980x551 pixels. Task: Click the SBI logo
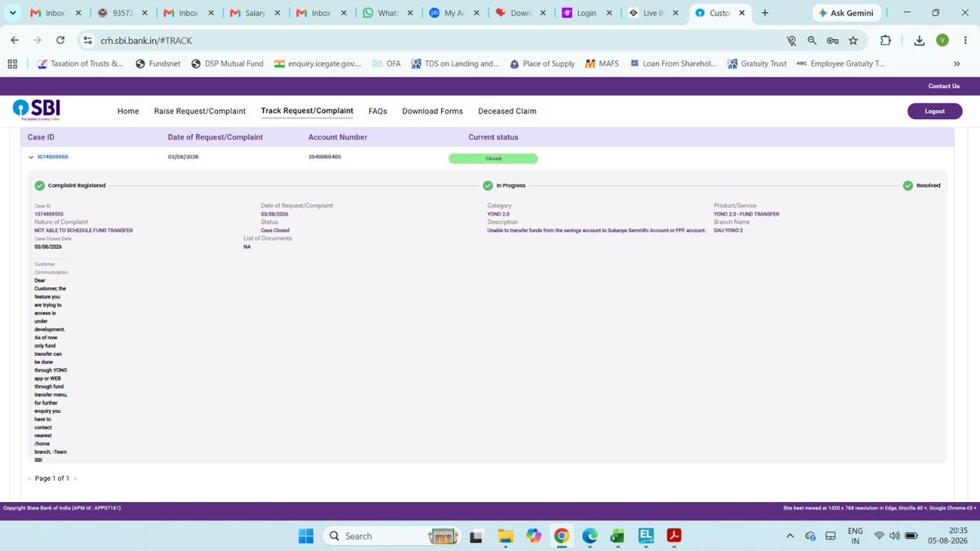pos(37,110)
